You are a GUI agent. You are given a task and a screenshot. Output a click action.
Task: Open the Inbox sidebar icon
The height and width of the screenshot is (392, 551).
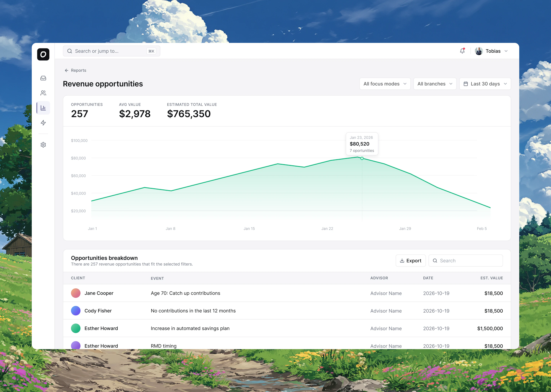pyautogui.click(x=43, y=78)
